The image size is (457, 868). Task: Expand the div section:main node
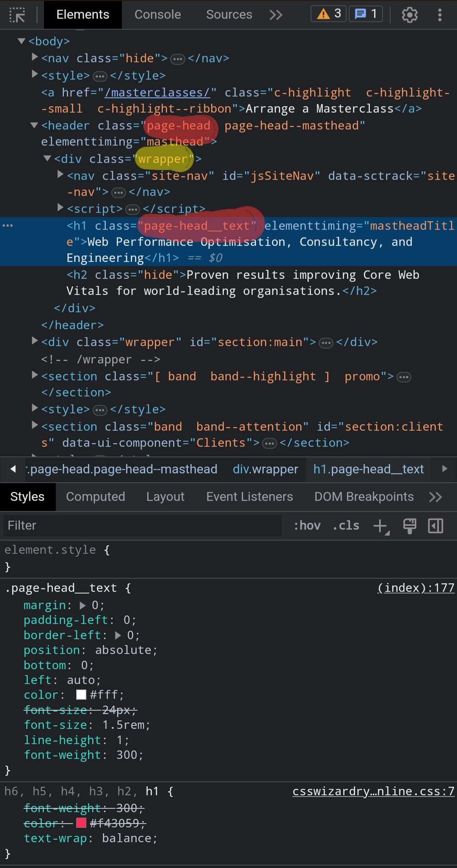[35, 341]
